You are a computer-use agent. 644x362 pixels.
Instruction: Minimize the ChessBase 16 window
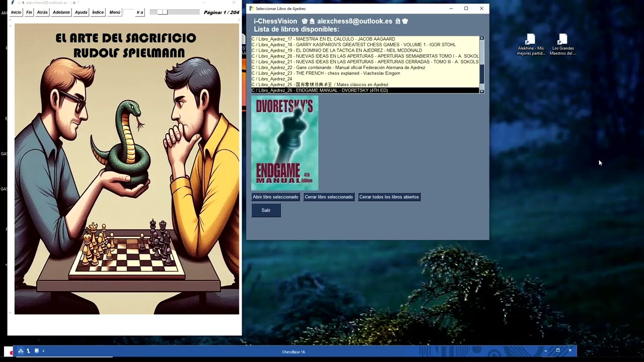(546, 350)
